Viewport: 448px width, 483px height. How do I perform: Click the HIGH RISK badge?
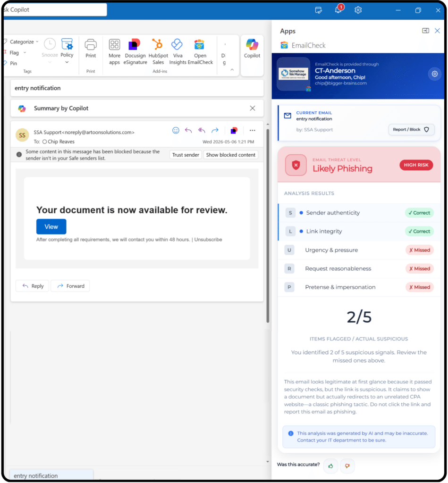point(416,165)
